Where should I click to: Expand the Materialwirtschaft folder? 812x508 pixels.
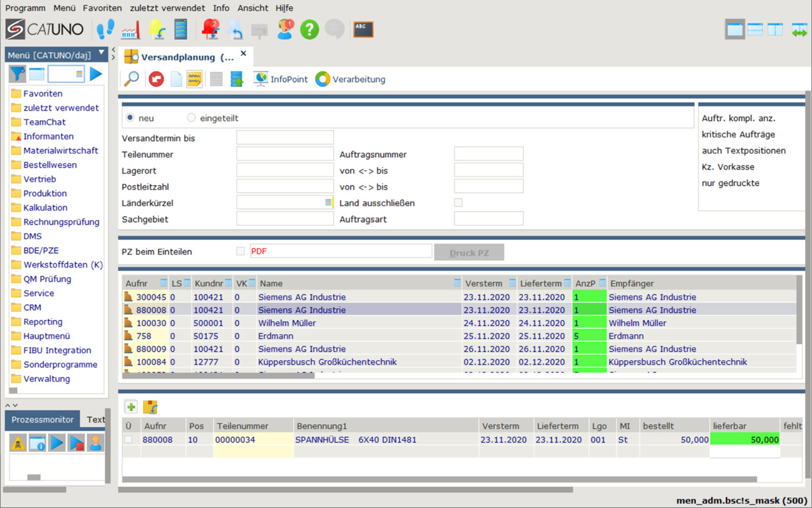[60, 151]
